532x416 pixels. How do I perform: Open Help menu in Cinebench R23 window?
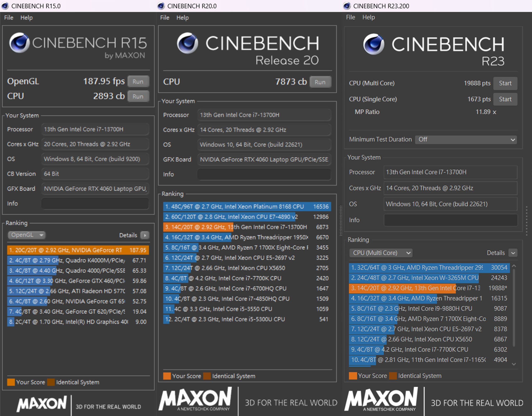click(x=368, y=17)
